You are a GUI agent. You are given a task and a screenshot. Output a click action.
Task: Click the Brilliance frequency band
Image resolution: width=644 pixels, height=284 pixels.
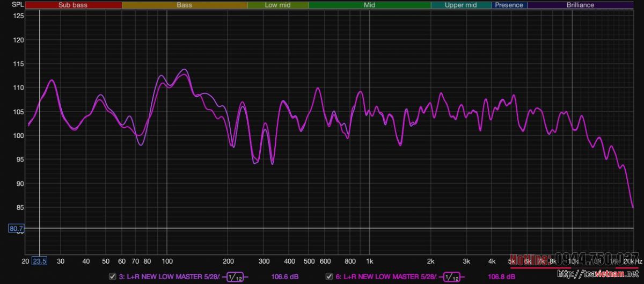[x=580, y=5]
